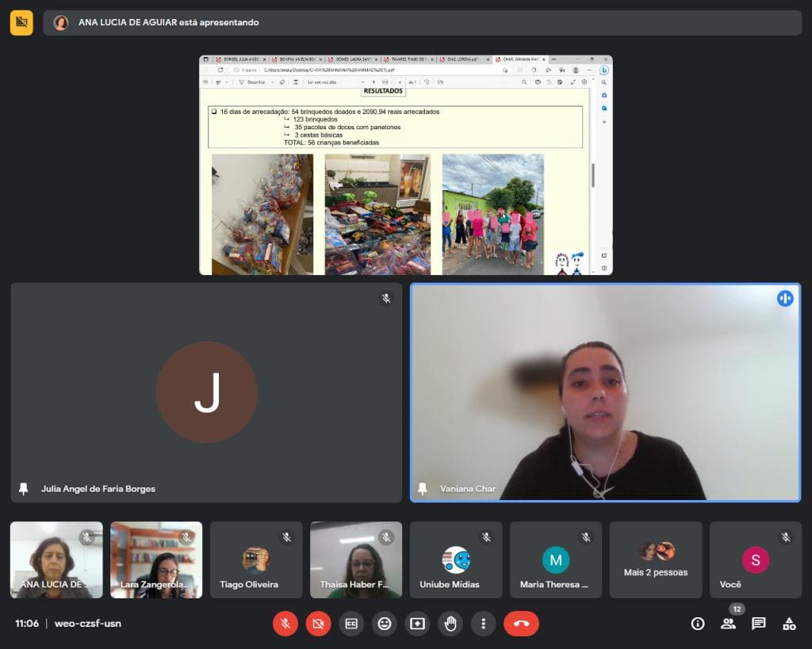Show participants list people icon
This screenshot has width=812, height=649.
click(x=728, y=624)
